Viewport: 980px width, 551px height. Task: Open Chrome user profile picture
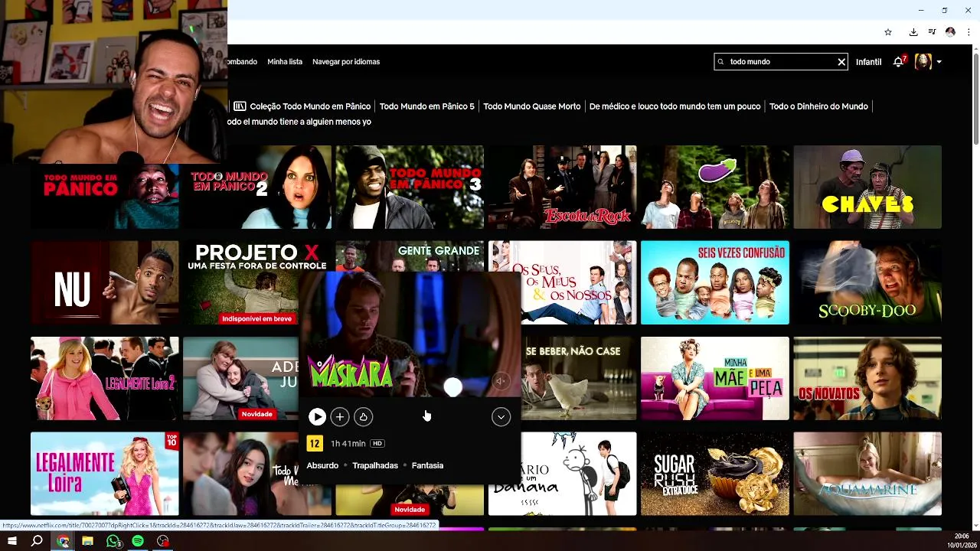(950, 32)
